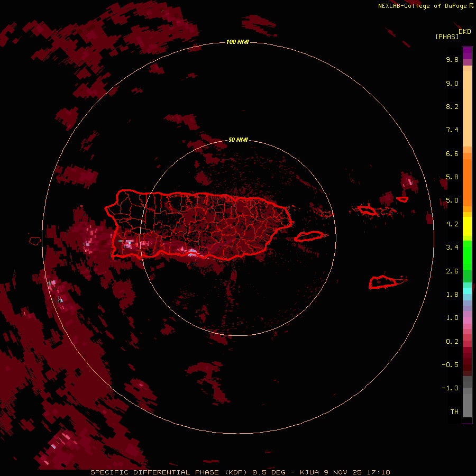
Task: Click the 4.2 color scale value
Action: coord(452,224)
